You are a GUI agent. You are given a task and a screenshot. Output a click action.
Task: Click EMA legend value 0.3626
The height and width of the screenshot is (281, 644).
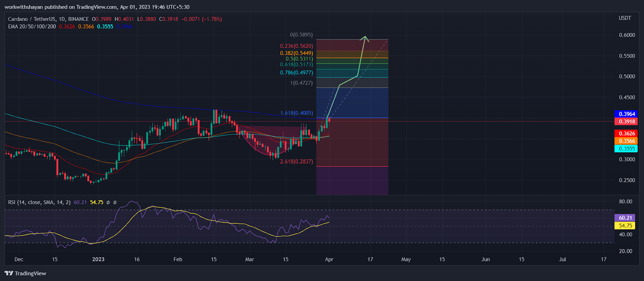(67, 27)
